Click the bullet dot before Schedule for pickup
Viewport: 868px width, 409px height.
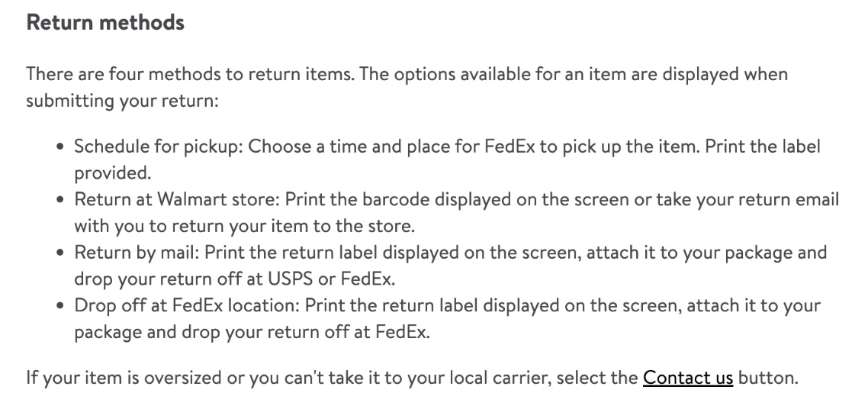59,147
